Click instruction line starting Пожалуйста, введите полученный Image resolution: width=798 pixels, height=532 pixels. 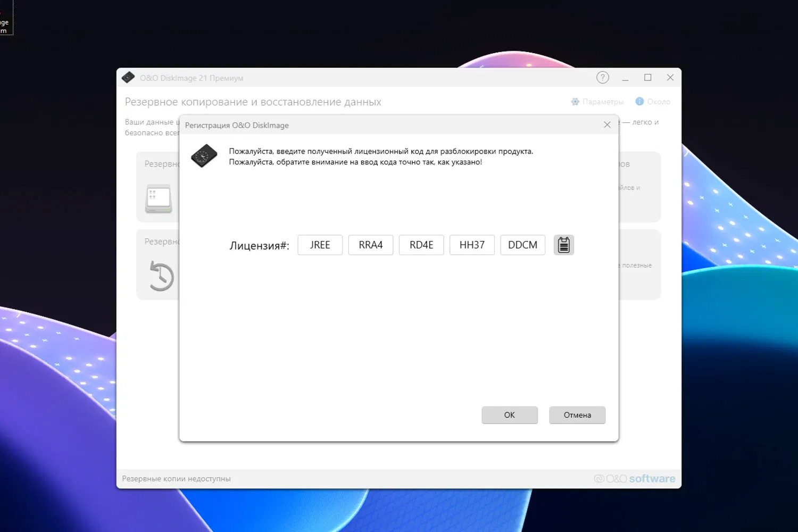(381, 152)
